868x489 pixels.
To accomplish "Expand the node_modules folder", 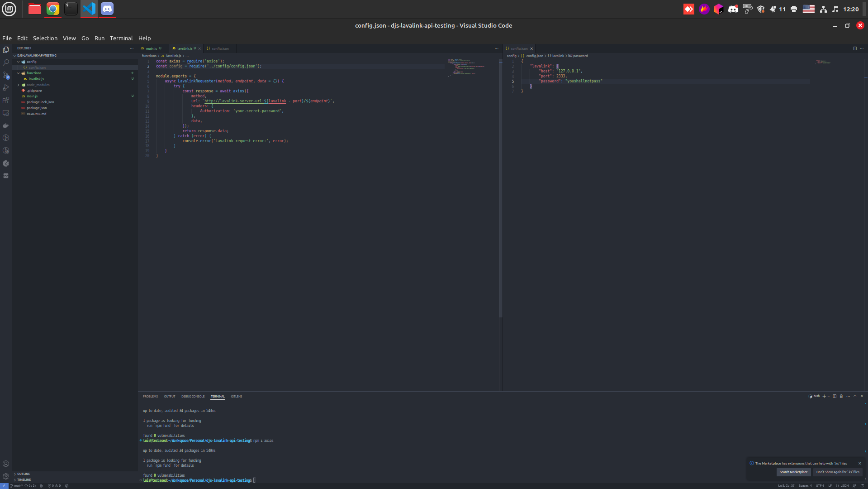I will click(38, 85).
